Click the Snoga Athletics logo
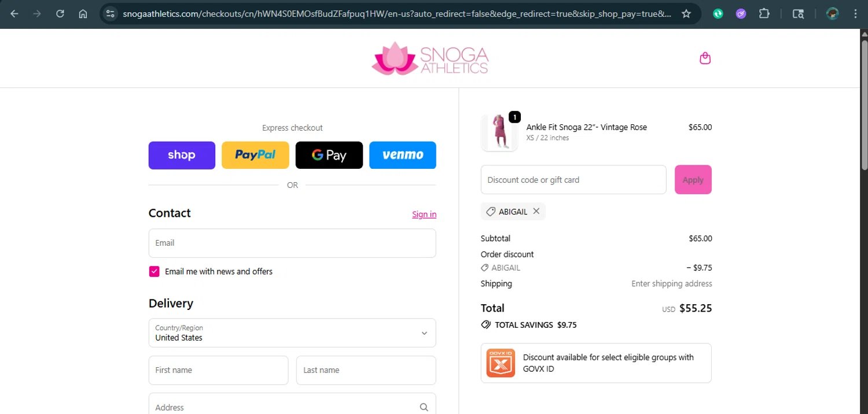 click(430, 58)
